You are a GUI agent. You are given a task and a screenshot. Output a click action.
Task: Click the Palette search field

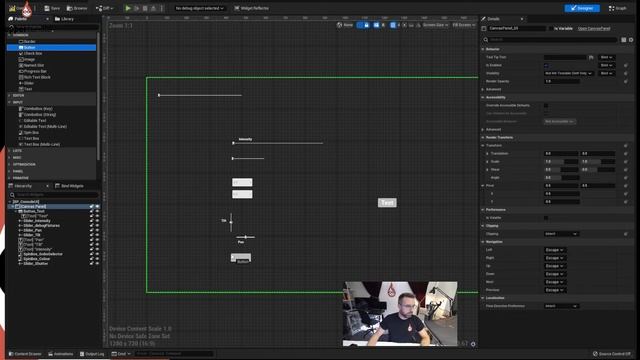point(53,27)
